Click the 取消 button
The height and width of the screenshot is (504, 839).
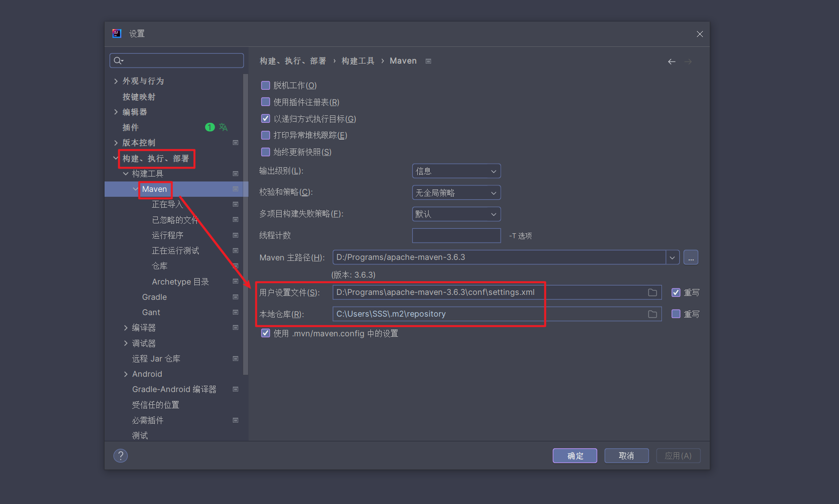(x=626, y=456)
